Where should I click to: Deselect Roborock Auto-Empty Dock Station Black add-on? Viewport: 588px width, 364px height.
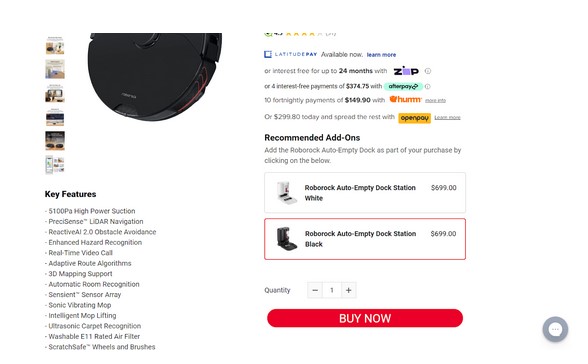pyautogui.click(x=365, y=239)
